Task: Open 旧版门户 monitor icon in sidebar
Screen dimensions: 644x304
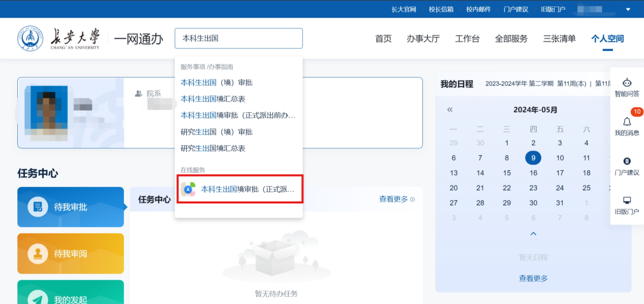Action: pyautogui.click(x=627, y=200)
